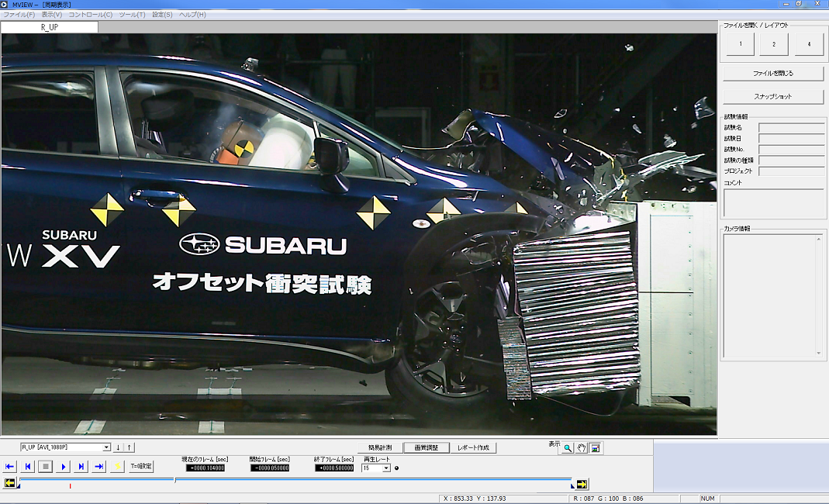Screen dimensions: 829x504
Task: Click the NUM indicator in status bar
Action: (707, 499)
